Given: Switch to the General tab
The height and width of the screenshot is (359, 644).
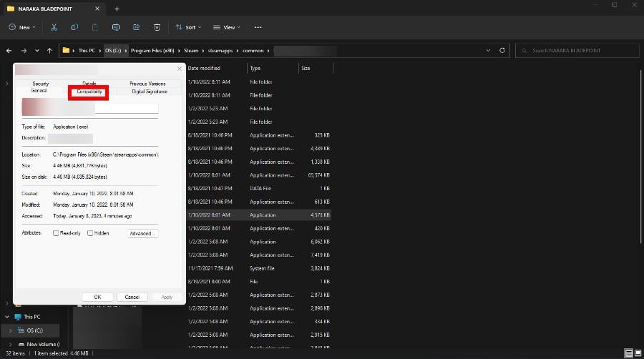Looking at the screenshot, I should tap(39, 91).
